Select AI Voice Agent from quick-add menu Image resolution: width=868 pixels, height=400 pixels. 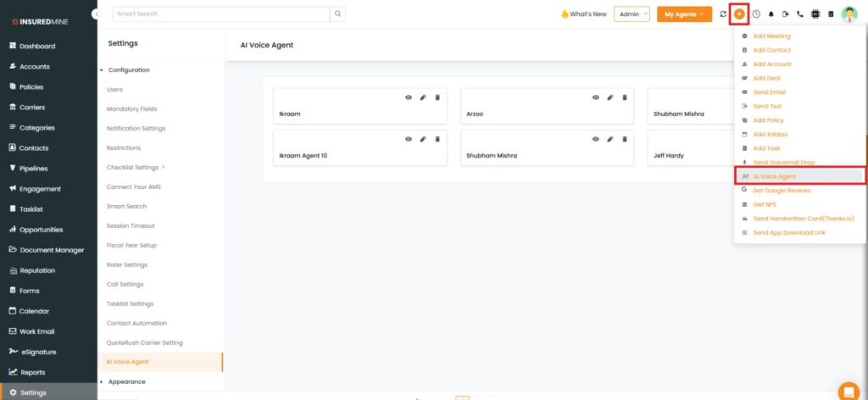[x=774, y=176]
